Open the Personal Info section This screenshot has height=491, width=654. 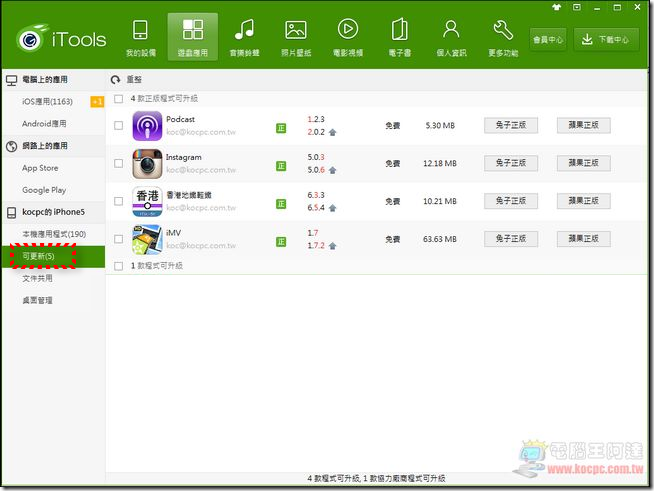coord(451,37)
